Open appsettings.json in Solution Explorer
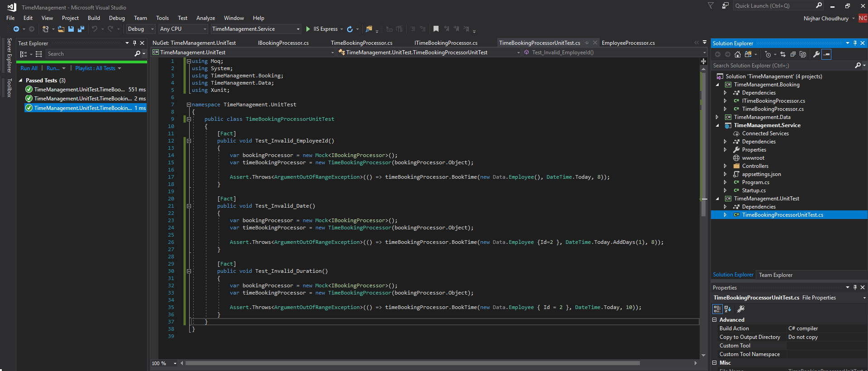This screenshot has height=371, width=868. click(761, 174)
